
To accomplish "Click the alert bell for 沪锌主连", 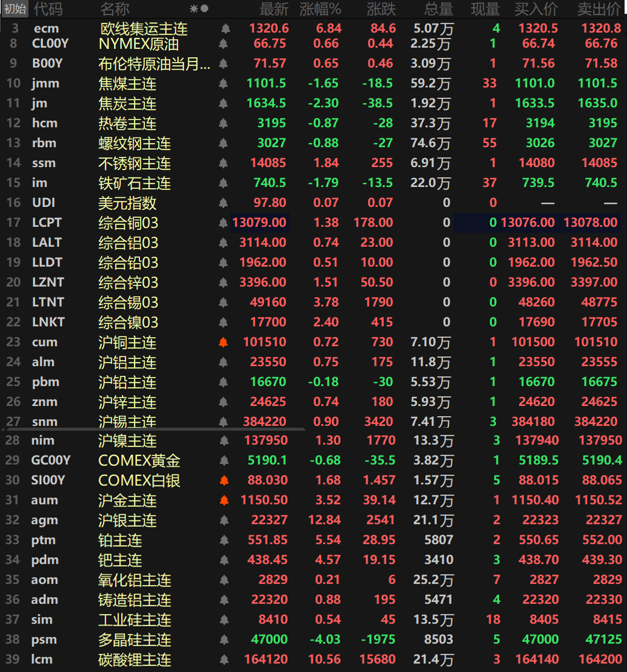I will pos(223,402).
